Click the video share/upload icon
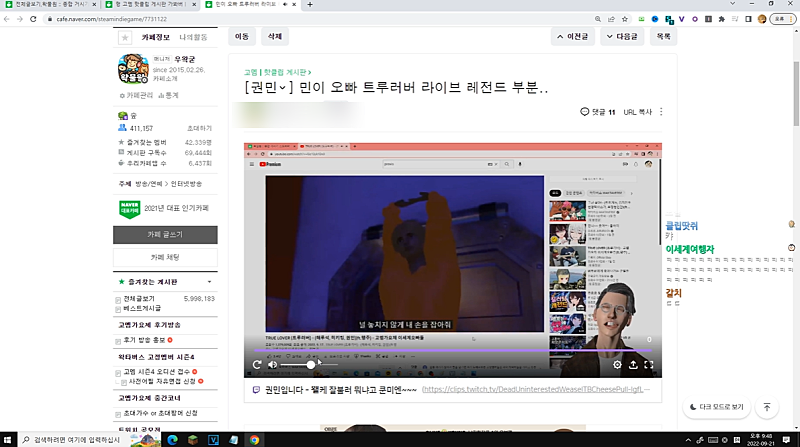Image resolution: width=800 pixels, height=447 pixels. click(x=633, y=364)
